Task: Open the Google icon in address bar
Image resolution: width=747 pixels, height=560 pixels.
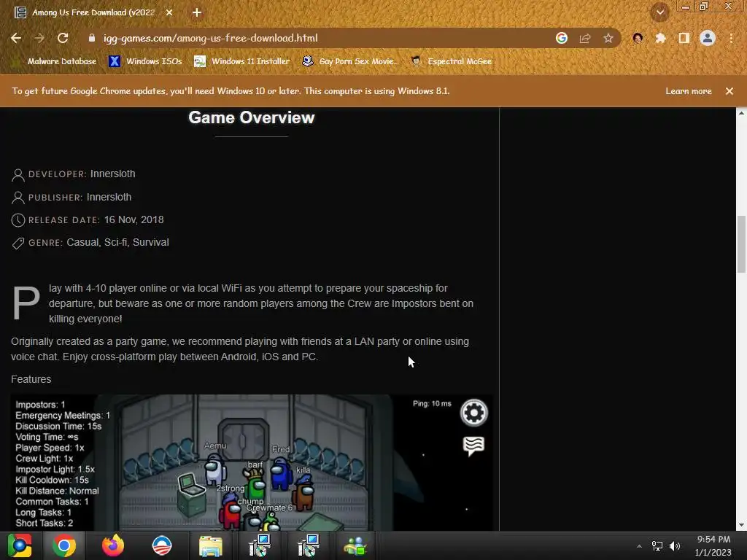Action: click(562, 38)
